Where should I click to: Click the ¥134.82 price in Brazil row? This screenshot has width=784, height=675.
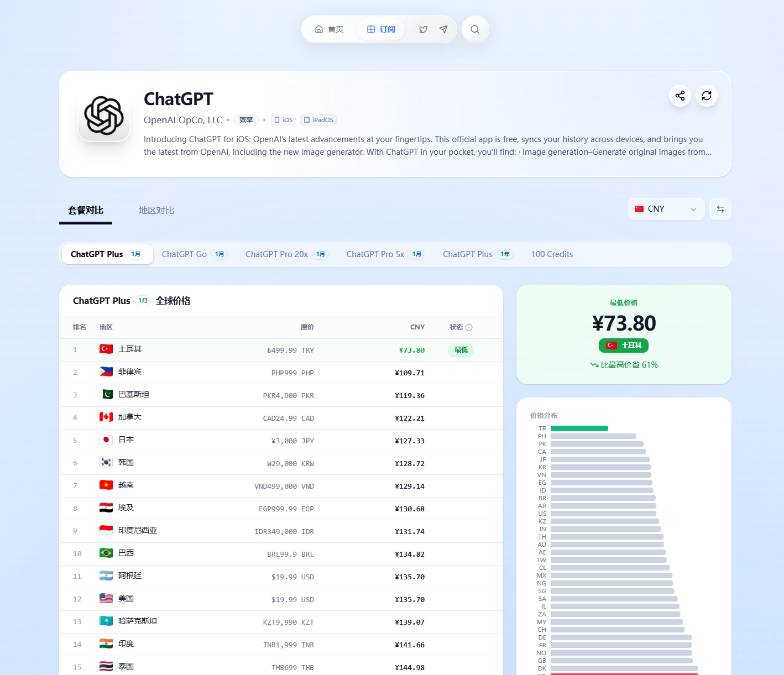tap(410, 554)
